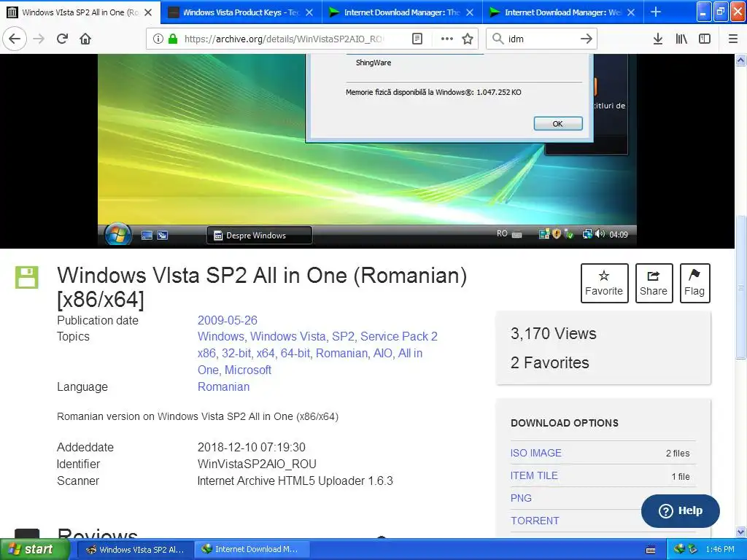Click the search box containing idm
The image size is (747, 560).
pyautogui.click(x=541, y=39)
